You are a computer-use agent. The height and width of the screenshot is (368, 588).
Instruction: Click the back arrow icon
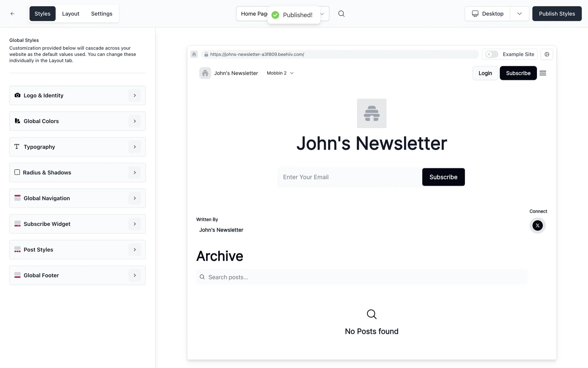pyautogui.click(x=12, y=13)
